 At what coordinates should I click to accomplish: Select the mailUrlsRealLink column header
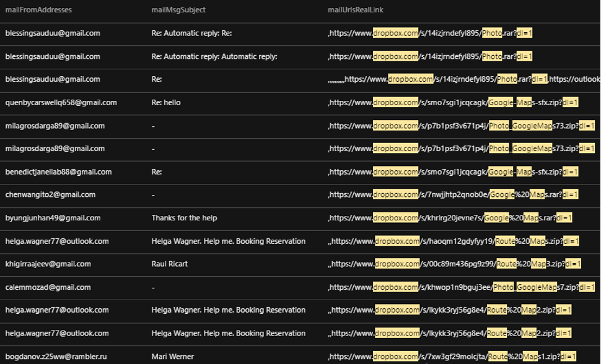tap(356, 10)
